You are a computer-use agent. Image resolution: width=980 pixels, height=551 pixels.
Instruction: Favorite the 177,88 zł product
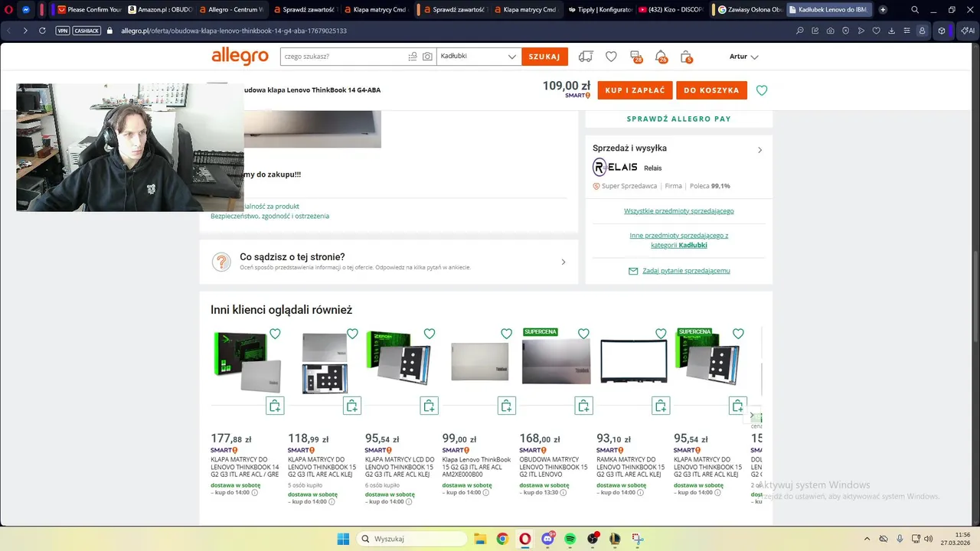(275, 334)
